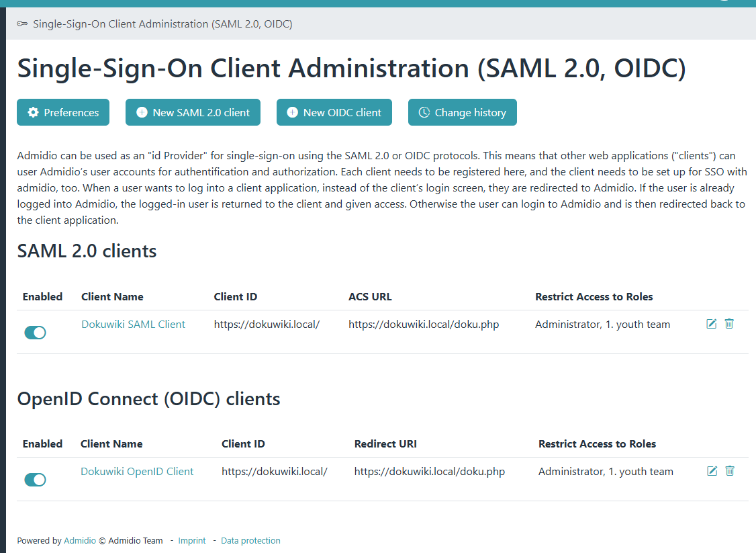This screenshot has width=756, height=553.
Task: Click the gear icon on Preferences
Action: pos(33,113)
